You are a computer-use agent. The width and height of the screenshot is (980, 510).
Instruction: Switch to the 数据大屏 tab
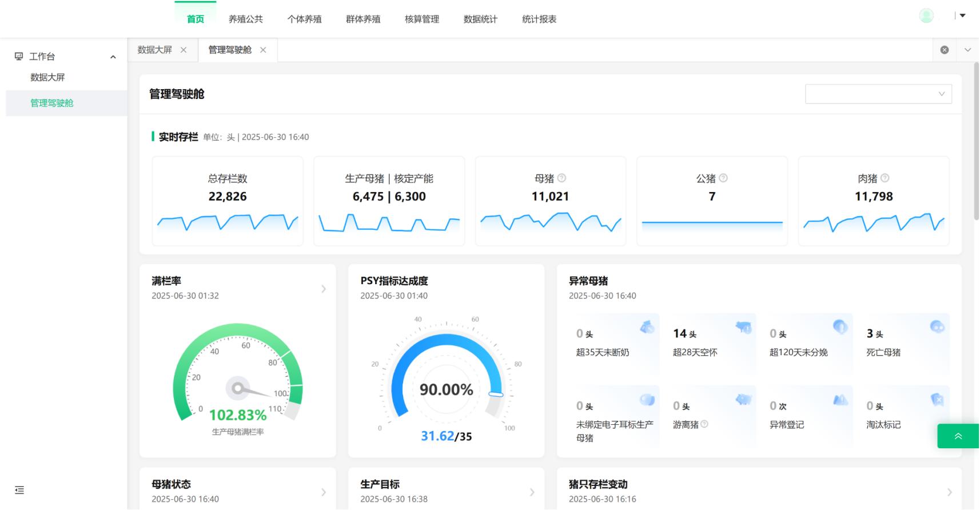(x=154, y=50)
